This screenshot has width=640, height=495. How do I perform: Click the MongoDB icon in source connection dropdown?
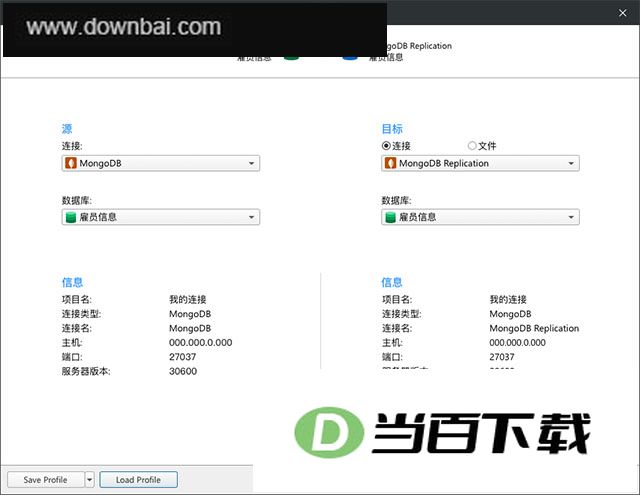pyautogui.click(x=71, y=163)
